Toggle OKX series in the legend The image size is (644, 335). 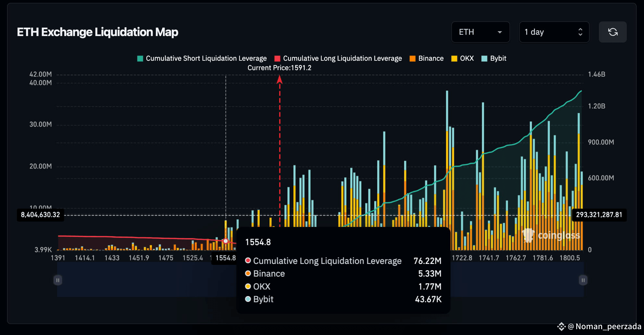tap(463, 58)
